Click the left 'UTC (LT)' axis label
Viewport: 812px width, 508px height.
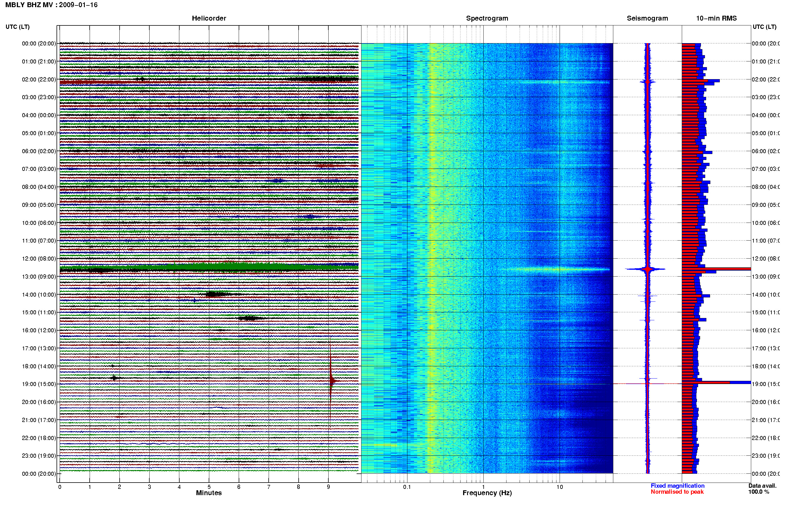click(17, 27)
